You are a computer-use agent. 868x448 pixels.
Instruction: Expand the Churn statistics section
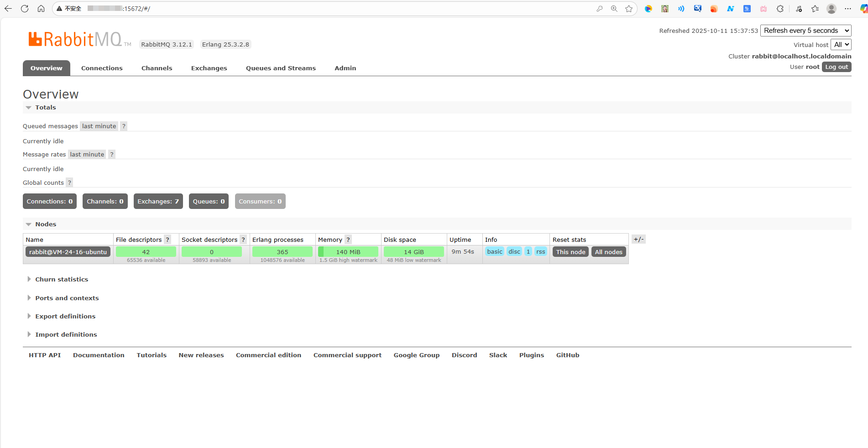62,280
